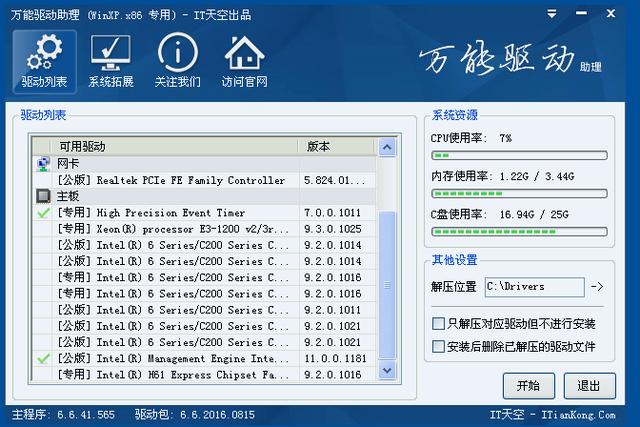The image size is (640, 427).
Task: Click the browse arrow next to C:\Drivers
Action: tap(597, 287)
